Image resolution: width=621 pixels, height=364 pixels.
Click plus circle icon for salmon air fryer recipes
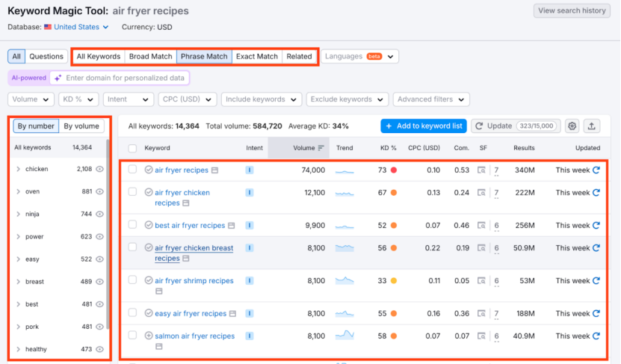pos(149,336)
